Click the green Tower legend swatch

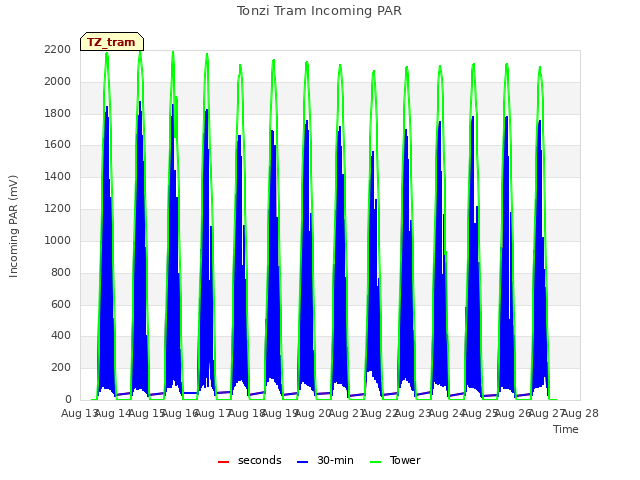coord(375,462)
